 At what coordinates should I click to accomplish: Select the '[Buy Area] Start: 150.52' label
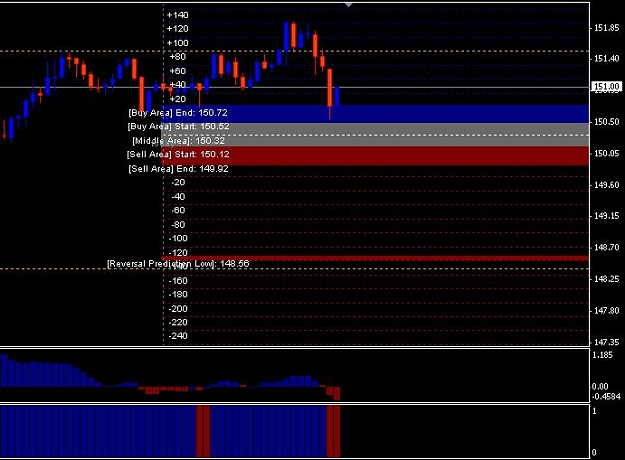tap(179, 127)
